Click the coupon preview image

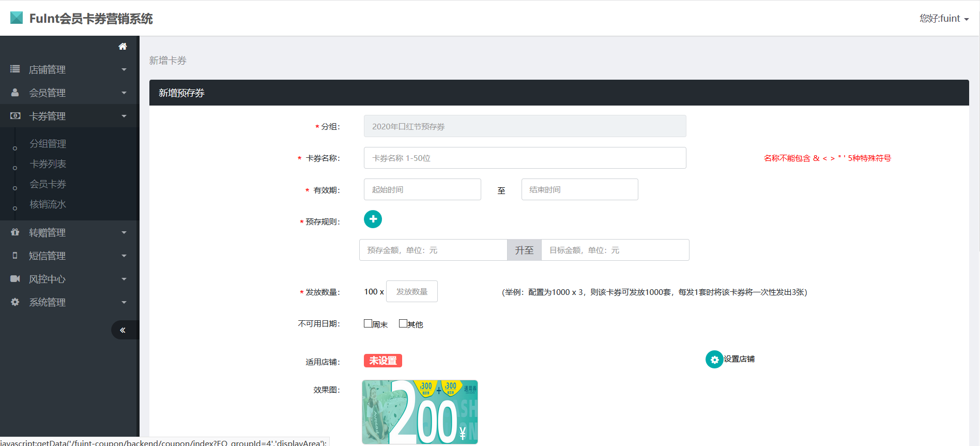click(x=420, y=412)
